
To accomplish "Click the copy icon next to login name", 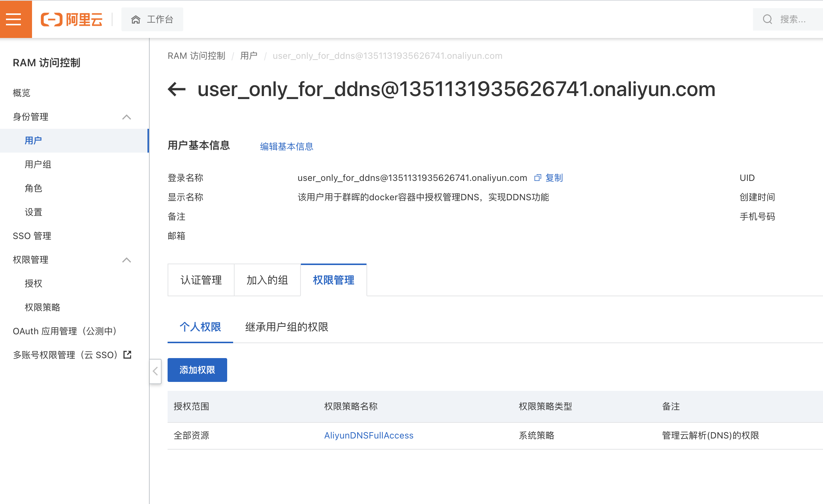I will tap(537, 178).
